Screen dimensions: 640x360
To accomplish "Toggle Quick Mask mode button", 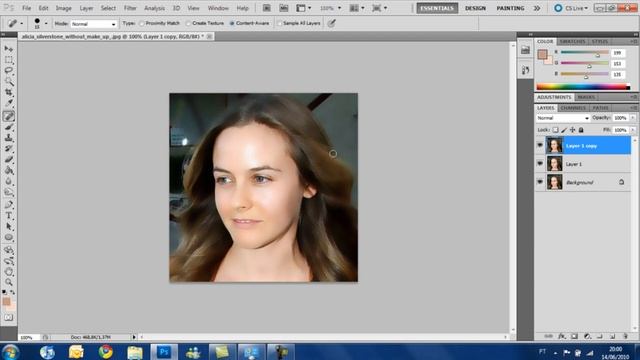I will [x=9, y=318].
